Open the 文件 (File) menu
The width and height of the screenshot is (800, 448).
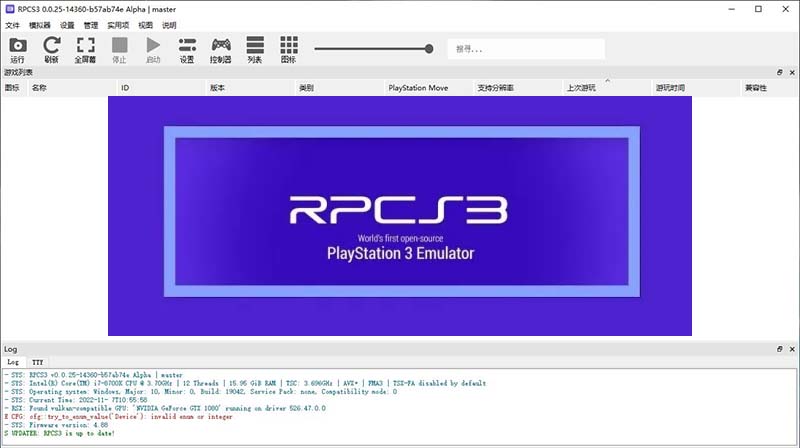(12, 25)
